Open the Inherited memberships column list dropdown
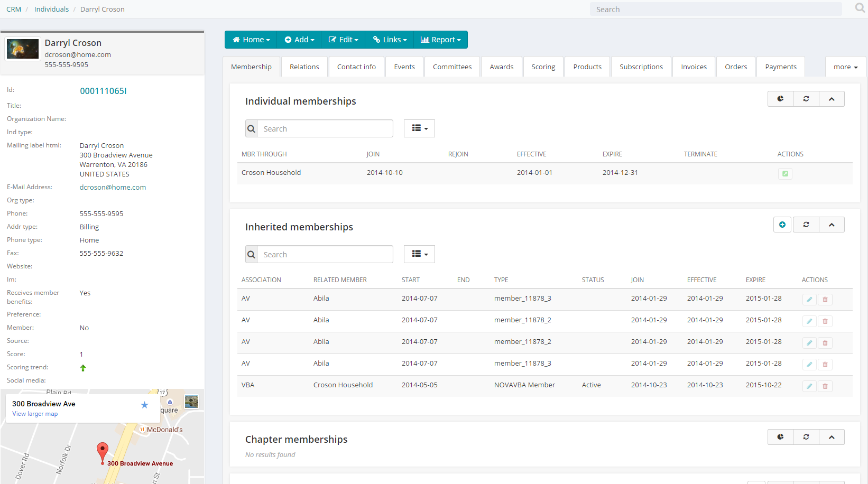This screenshot has height=484, width=868. (419, 254)
